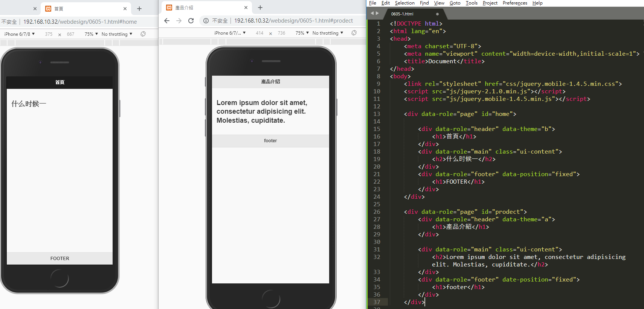This screenshot has height=309, width=644.
Task: Click the rotate icon in right device toolbar
Action: [x=354, y=33]
